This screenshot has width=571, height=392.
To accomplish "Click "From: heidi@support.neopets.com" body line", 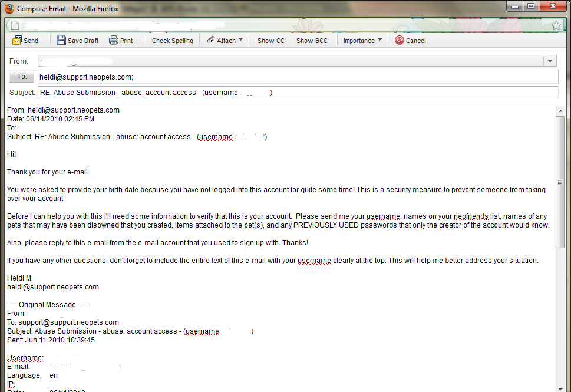I will 64,110.
